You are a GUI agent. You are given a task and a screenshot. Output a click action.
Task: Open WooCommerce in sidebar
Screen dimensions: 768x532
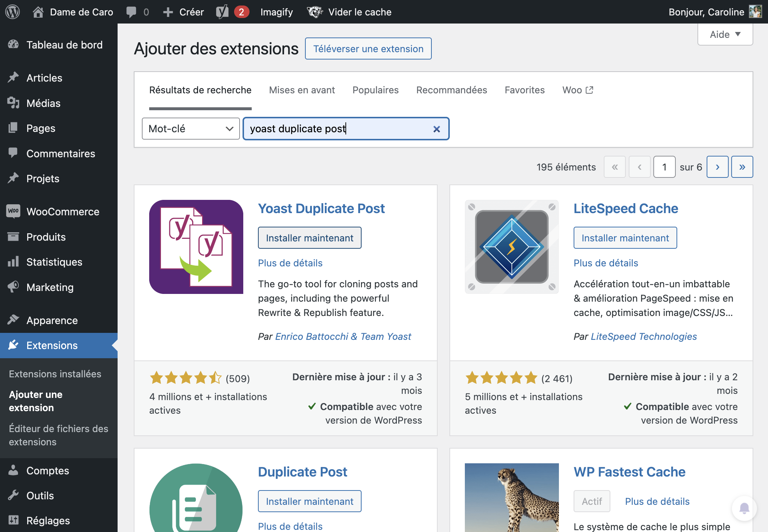pos(59,212)
